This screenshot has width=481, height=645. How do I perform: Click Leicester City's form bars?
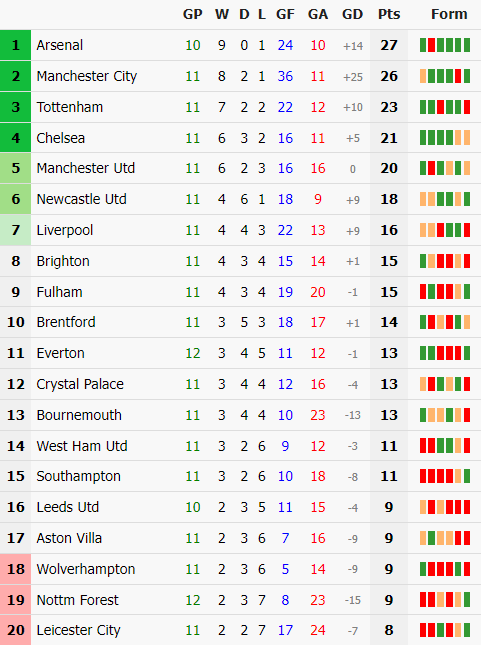(445, 630)
